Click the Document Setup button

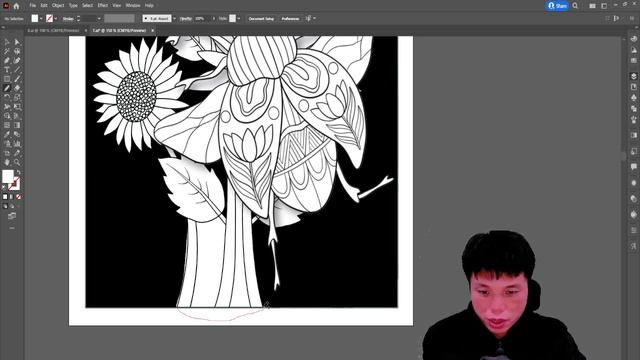[x=261, y=18]
